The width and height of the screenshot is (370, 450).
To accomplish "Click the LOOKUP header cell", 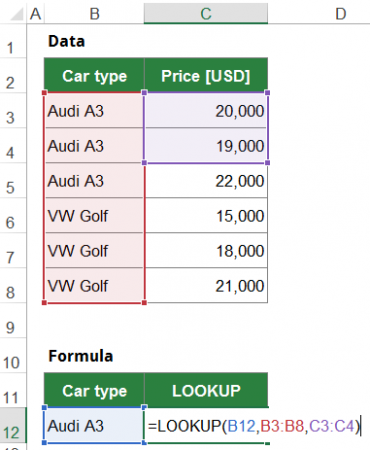I will [x=206, y=390].
